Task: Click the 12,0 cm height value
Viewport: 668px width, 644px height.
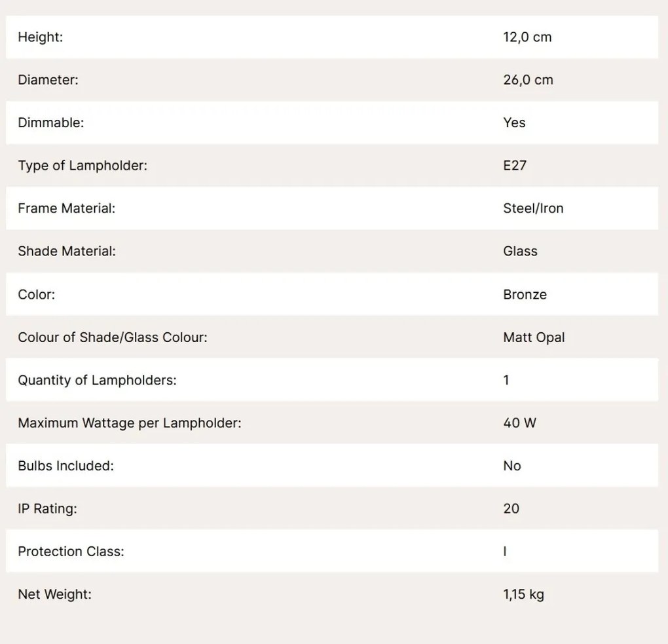Action: click(x=527, y=37)
